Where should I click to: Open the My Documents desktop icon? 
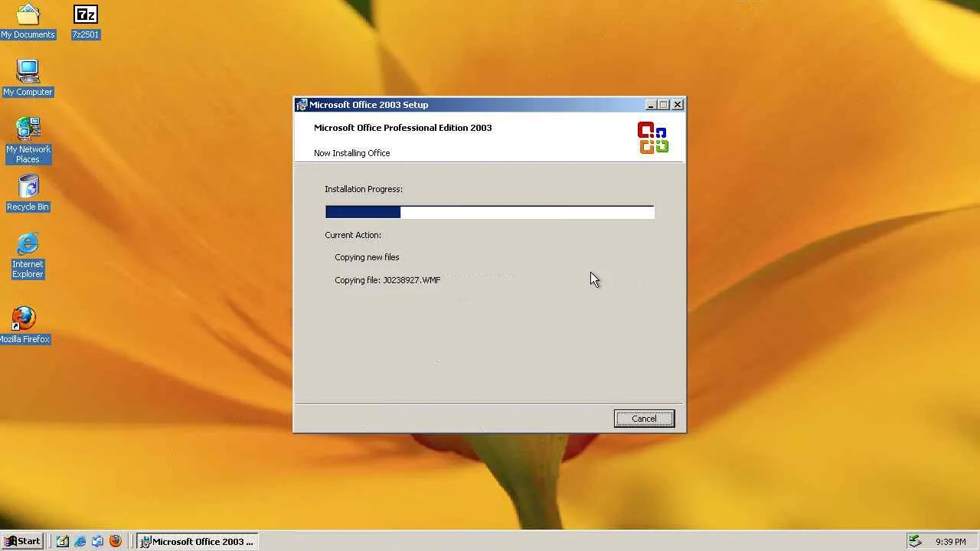(x=28, y=21)
